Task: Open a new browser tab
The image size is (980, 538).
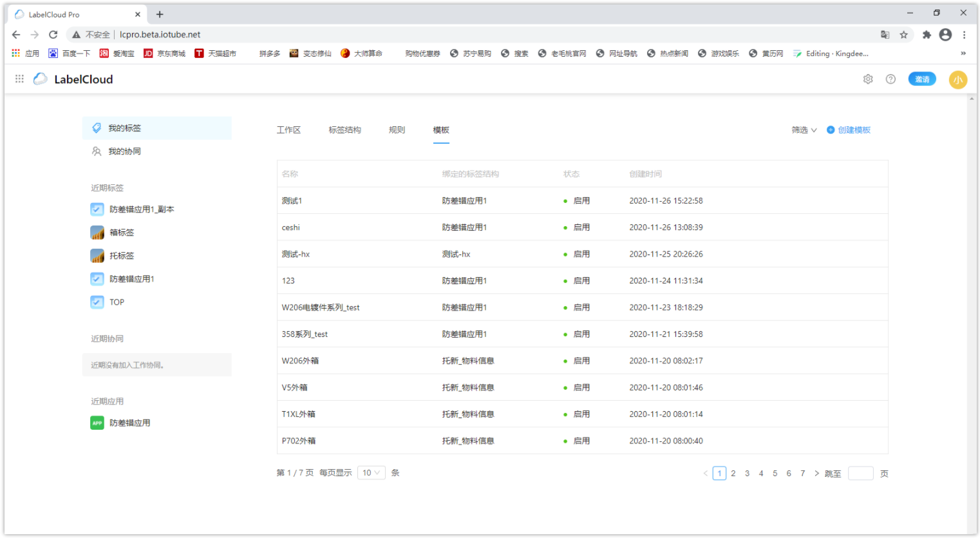Action: tap(160, 14)
